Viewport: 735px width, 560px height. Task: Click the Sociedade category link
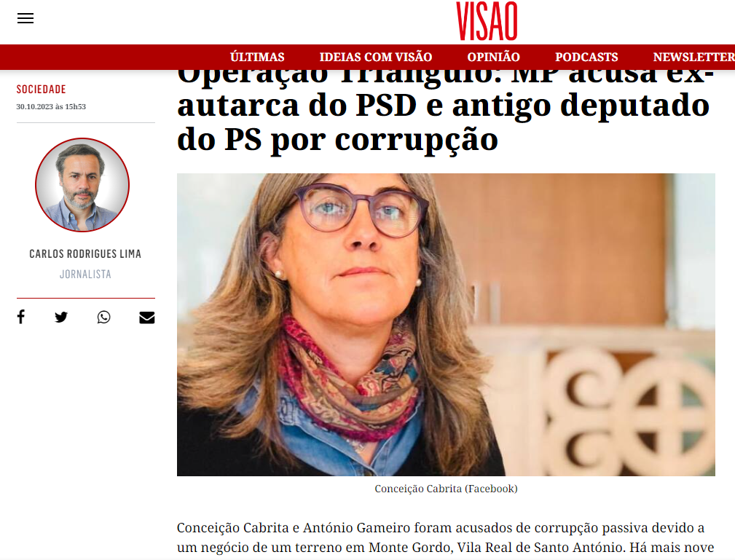[42, 89]
